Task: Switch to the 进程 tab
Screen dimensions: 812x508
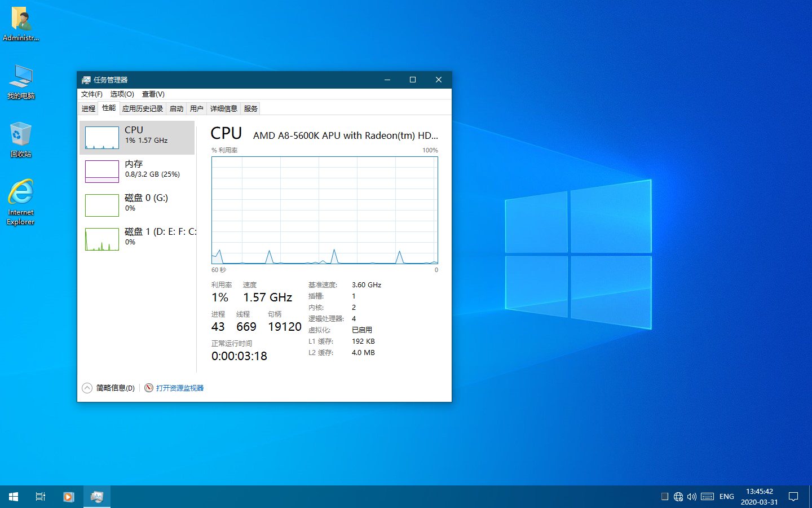Action: (89, 109)
